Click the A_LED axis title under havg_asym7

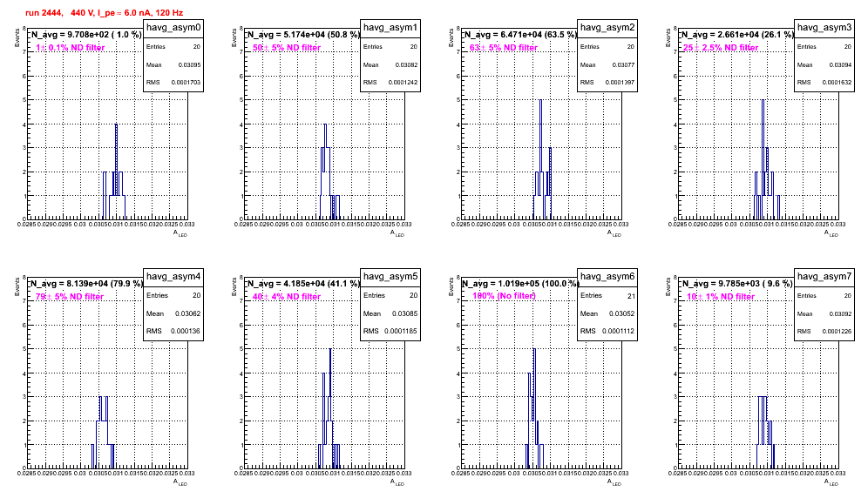pyautogui.click(x=831, y=482)
